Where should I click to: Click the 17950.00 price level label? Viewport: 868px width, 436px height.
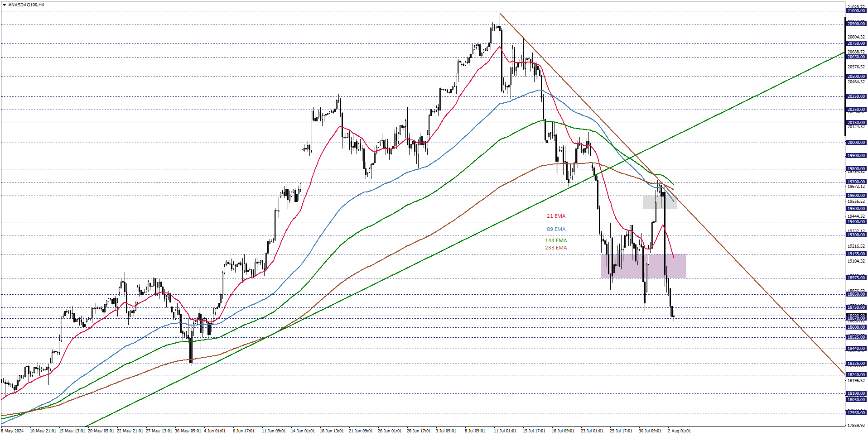tap(856, 413)
